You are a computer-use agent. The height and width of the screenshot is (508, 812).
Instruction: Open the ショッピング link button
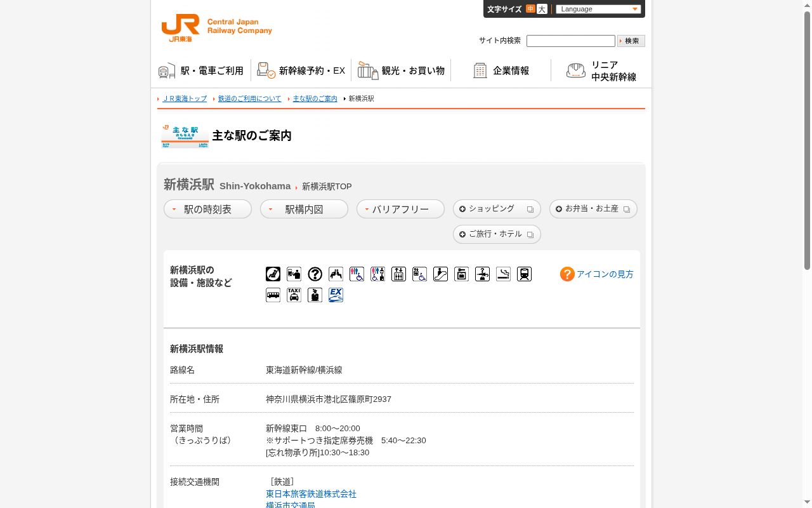click(x=497, y=209)
